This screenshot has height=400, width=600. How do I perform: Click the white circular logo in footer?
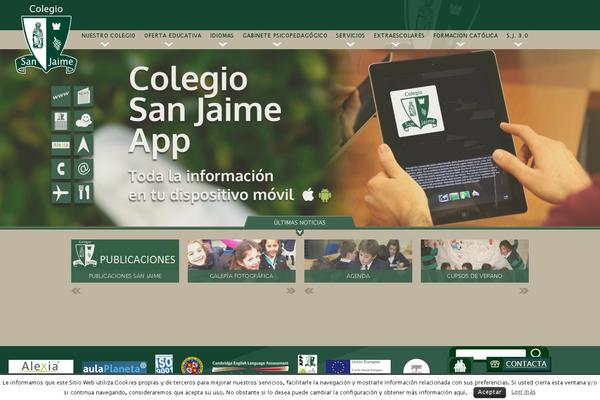tap(416, 367)
